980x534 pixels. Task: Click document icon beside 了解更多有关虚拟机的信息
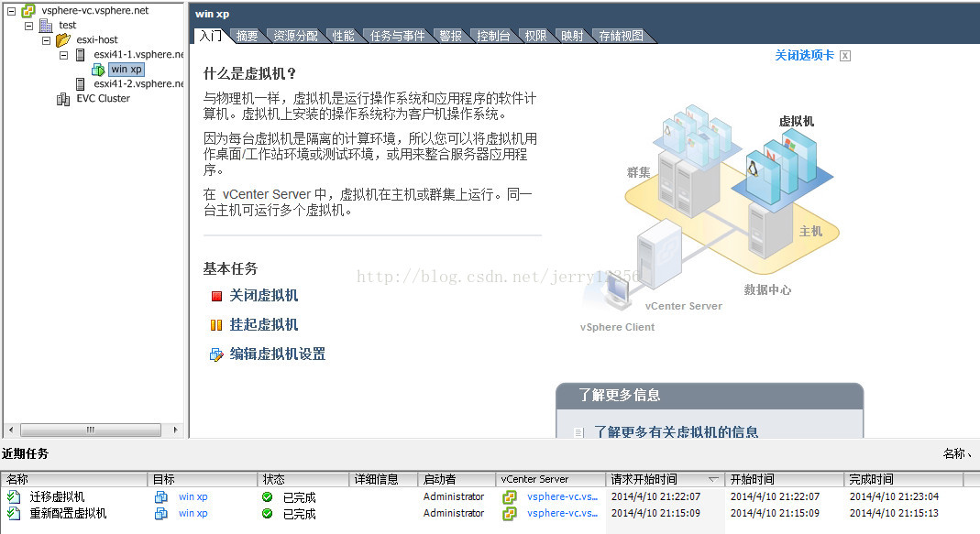click(x=578, y=432)
